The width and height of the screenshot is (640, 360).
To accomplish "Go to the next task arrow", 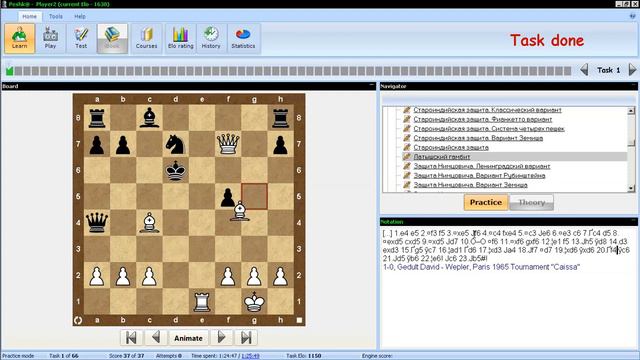I will click(x=632, y=70).
